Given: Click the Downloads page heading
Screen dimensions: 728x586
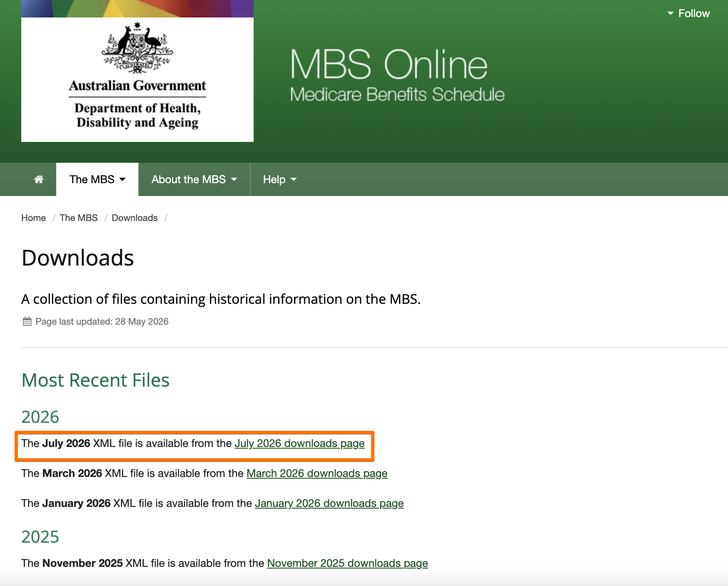Looking at the screenshot, I should click(x=78, y=258).
